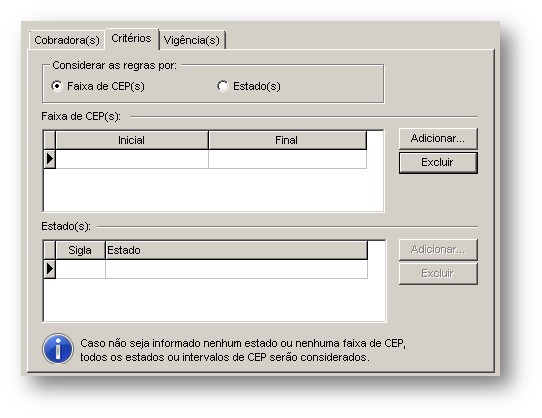Click the disabled Excluir button for Estados
Viewport: 542px width, 418px height.
pyautogui.click(x=438, y=273)
